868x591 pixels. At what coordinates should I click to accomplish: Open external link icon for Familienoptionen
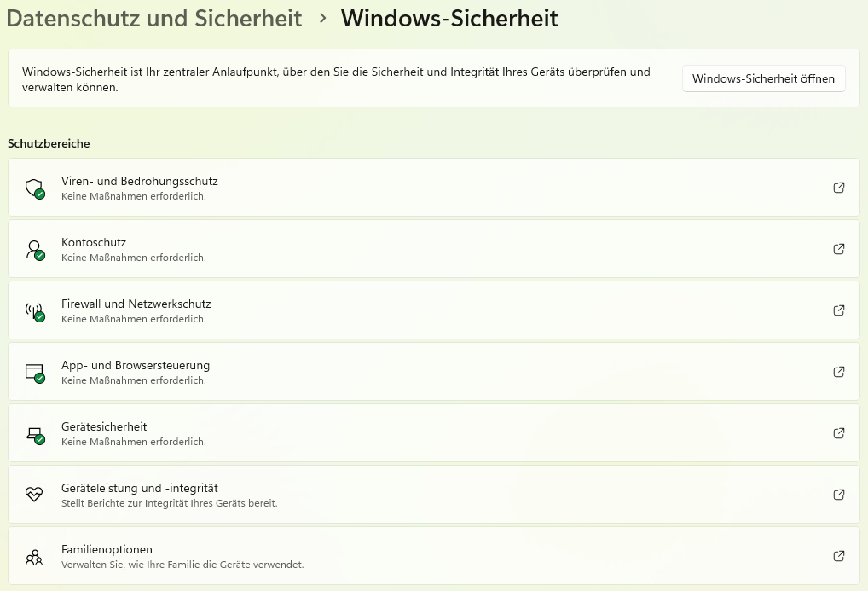click(x=839, y=556)
